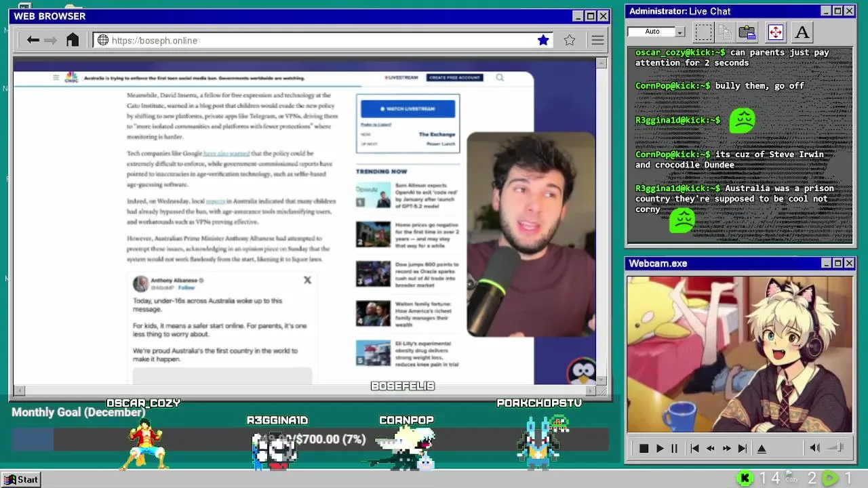Click the Stop button in Webcam.exe
868x488 pixels.
[x=644, y=448]
